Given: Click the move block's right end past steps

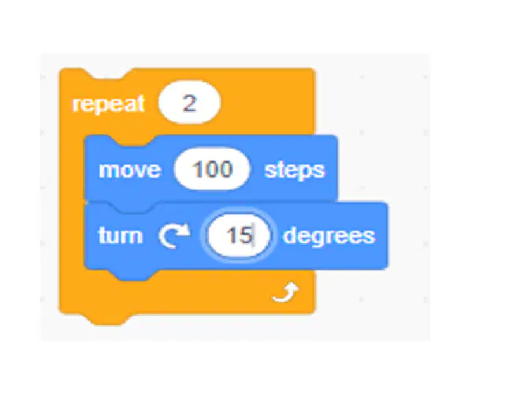Looking at the screenshot, I should point(331,169).
